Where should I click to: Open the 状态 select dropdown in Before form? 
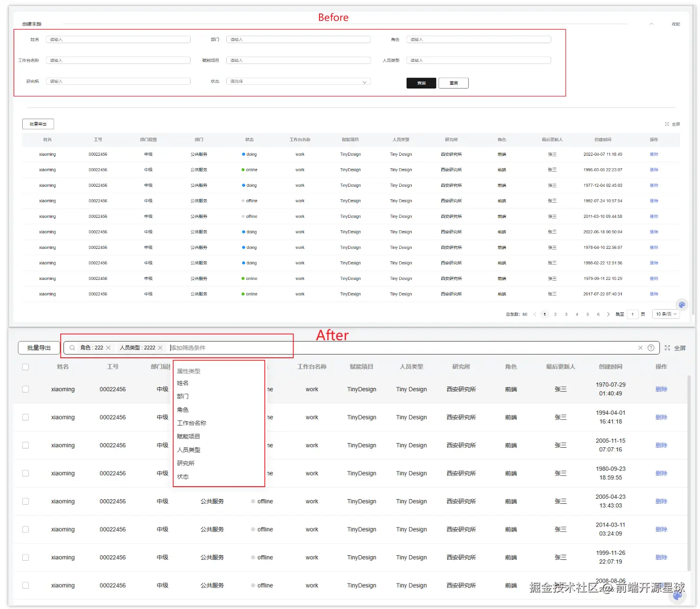pos(299,82)
